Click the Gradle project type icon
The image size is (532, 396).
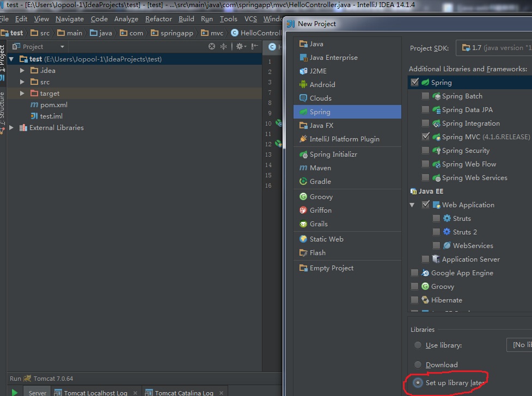coord(303,181)
